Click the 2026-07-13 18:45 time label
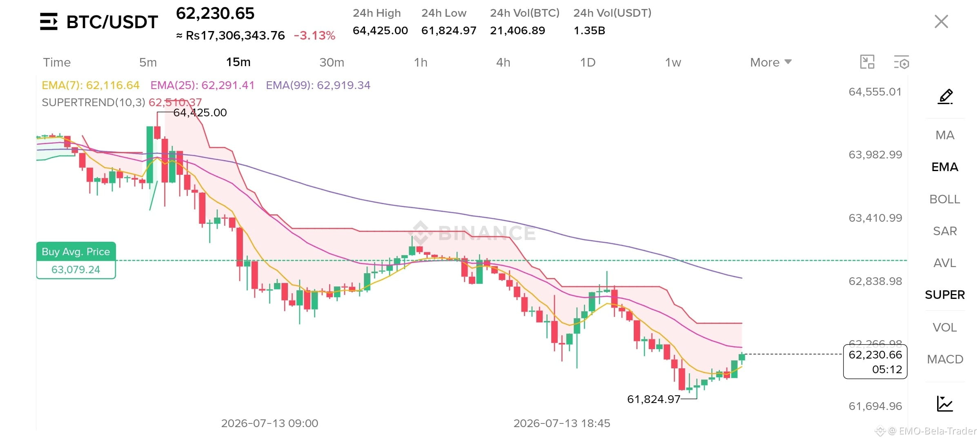 click(562, 423)
